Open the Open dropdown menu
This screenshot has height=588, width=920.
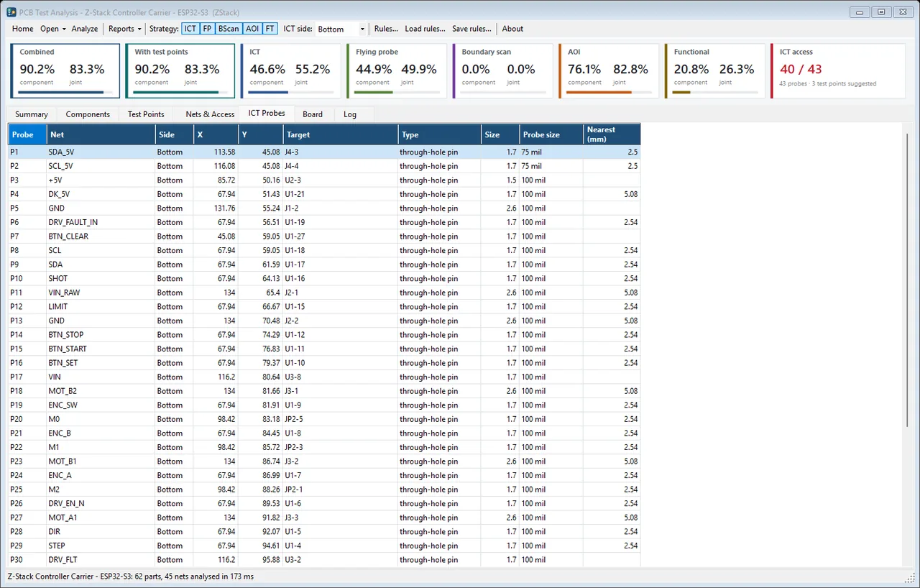point(53,29)
